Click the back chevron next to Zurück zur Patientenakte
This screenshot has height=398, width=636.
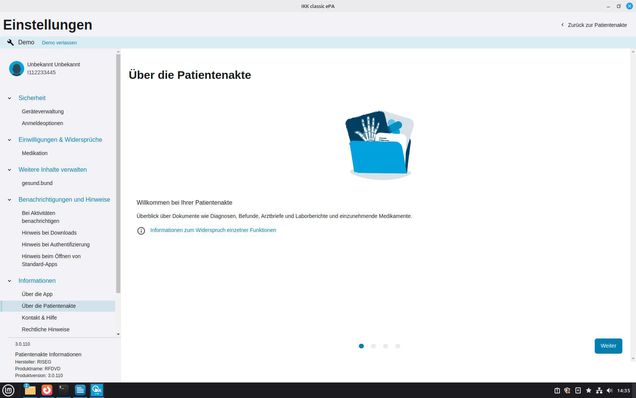pos(562,25)
